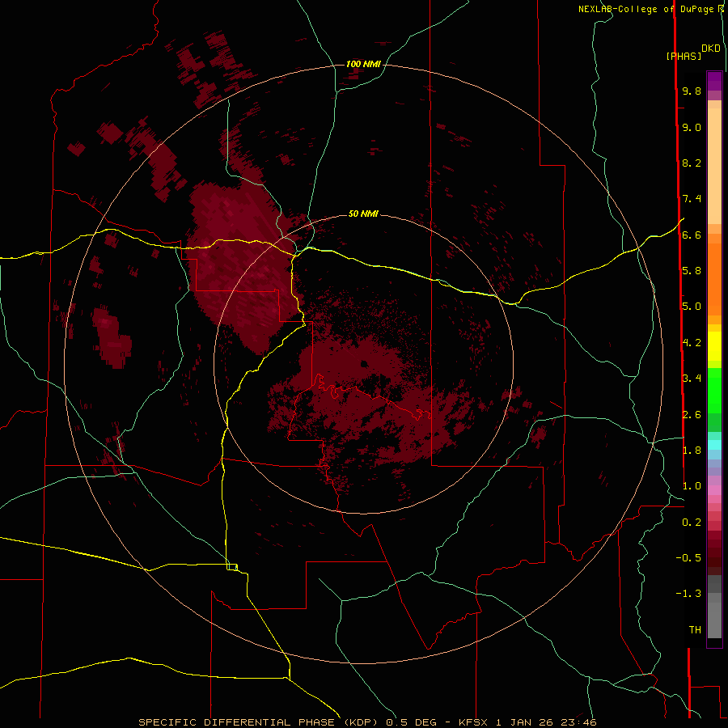Image resolution: width=728 pixels, height=728 pixels.
Task: Click the [PHAS] units label
Action: click(x=684, y=57)
